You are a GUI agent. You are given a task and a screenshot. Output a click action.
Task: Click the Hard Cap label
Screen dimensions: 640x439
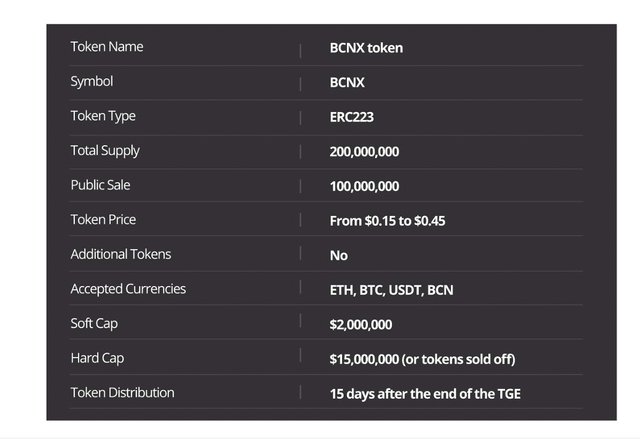point(97,358)
